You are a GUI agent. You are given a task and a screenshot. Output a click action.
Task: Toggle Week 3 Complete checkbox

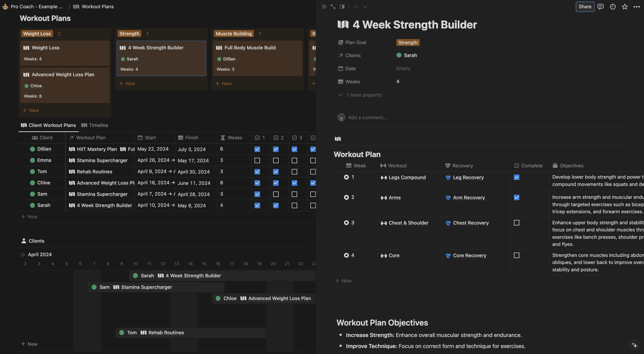coord(516,222)
